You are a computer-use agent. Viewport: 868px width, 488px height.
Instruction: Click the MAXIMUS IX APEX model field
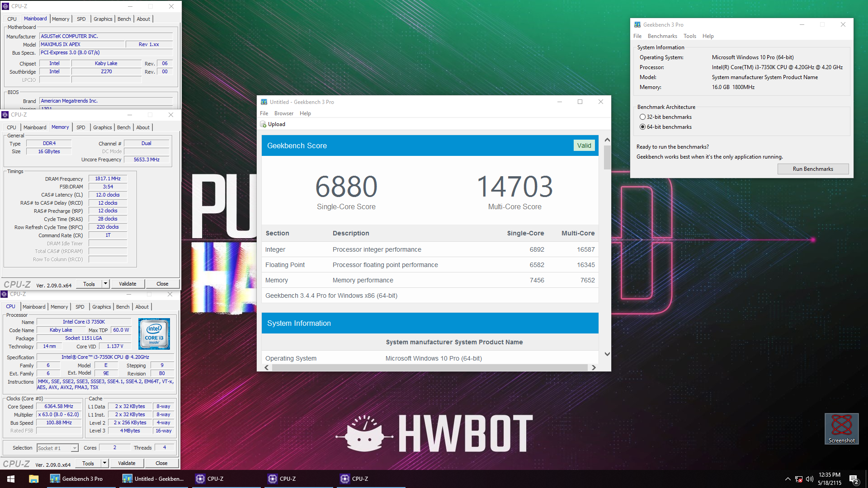click(x=82, y=44)
